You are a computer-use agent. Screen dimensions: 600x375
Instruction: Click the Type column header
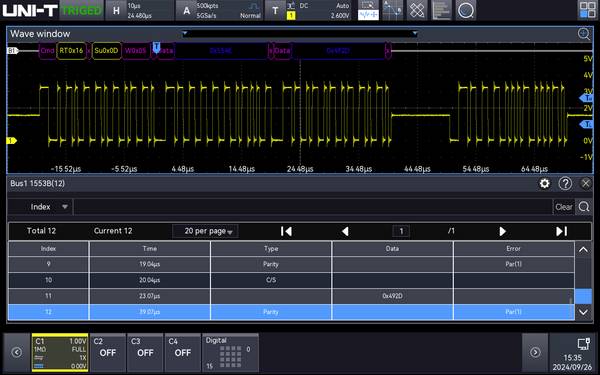pyautogui.click(x=271, y=249)
